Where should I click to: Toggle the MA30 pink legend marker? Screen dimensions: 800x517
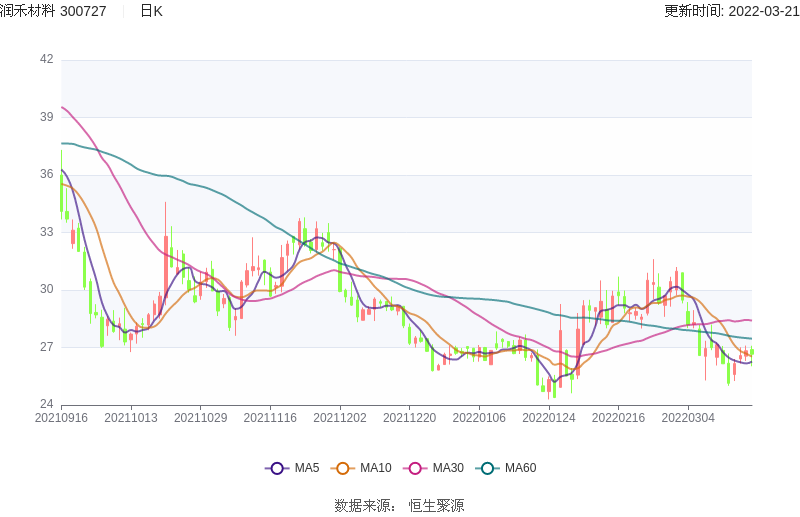click(x=417, y=468)
